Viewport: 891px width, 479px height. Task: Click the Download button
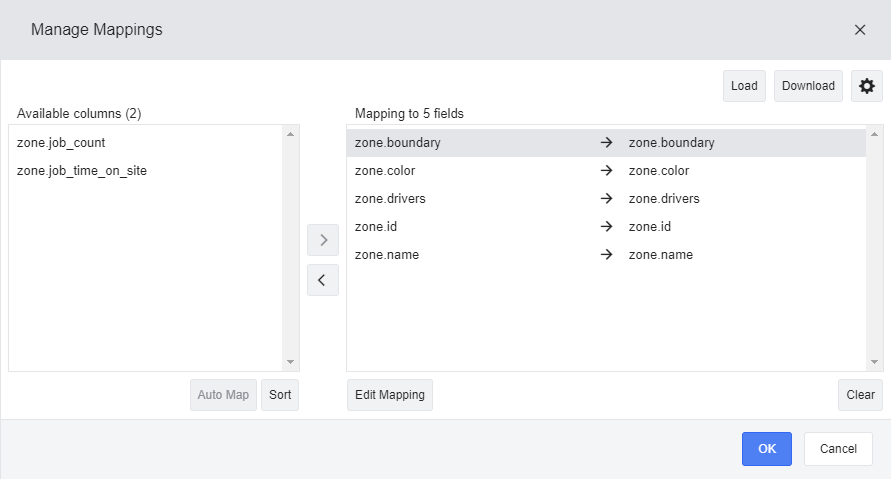point(808,86)
